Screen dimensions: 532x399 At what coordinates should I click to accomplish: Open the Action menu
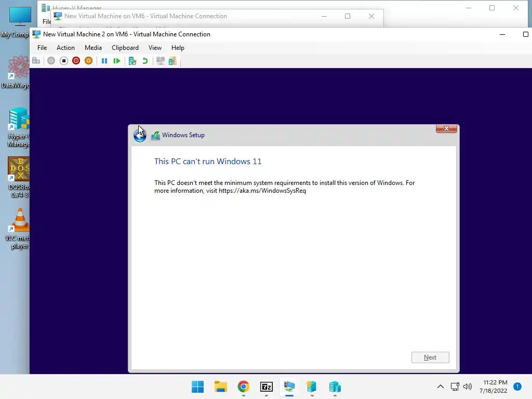pos(65,48)
